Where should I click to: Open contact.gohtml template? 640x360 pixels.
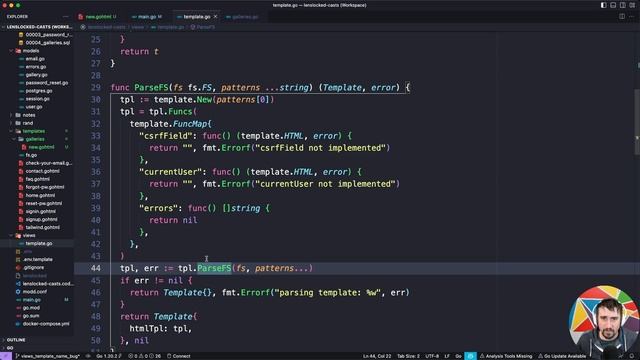(x=42, y=171)
